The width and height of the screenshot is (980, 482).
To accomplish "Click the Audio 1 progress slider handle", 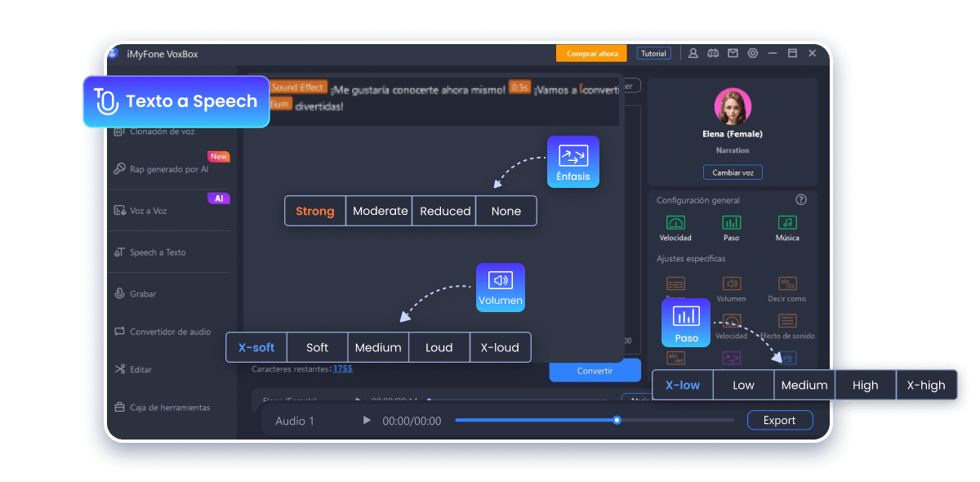I will click(617, 420).
